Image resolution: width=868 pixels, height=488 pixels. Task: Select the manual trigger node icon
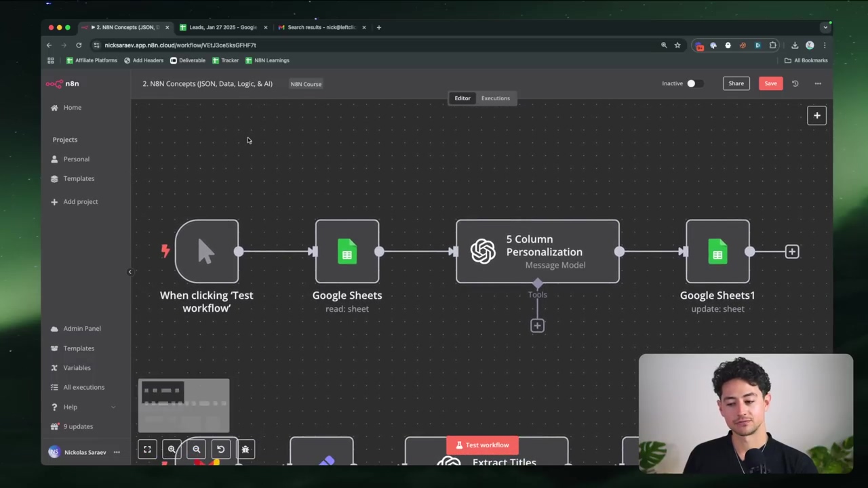point(207,251)
